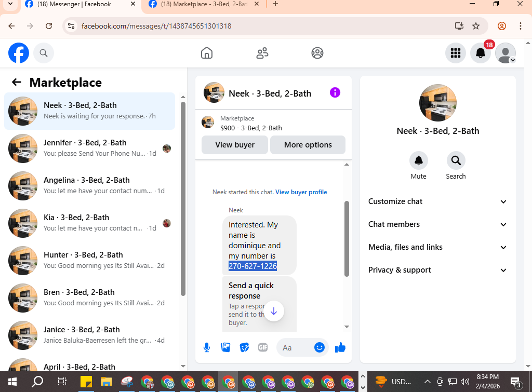Viewport: 532px width, 392px height.
Task: Open Windows Start menu
Action: pos(12,382)
